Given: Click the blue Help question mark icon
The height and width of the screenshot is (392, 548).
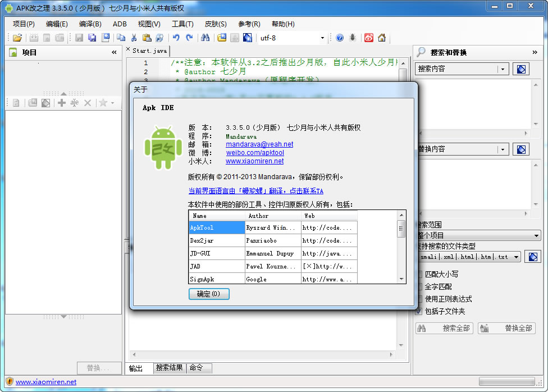Looking at the screenshot, I should click(340, 38).
